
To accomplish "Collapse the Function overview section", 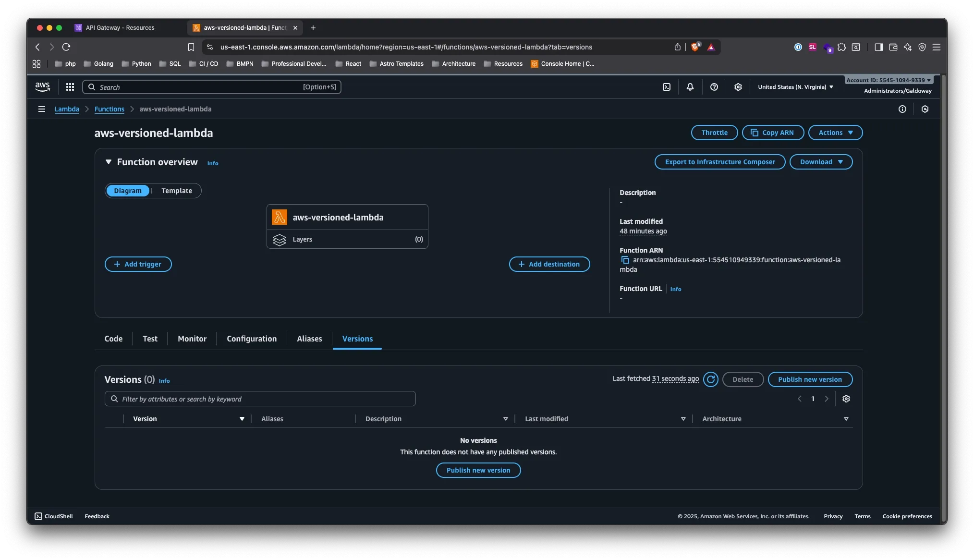I will click(x=109, y=162).
